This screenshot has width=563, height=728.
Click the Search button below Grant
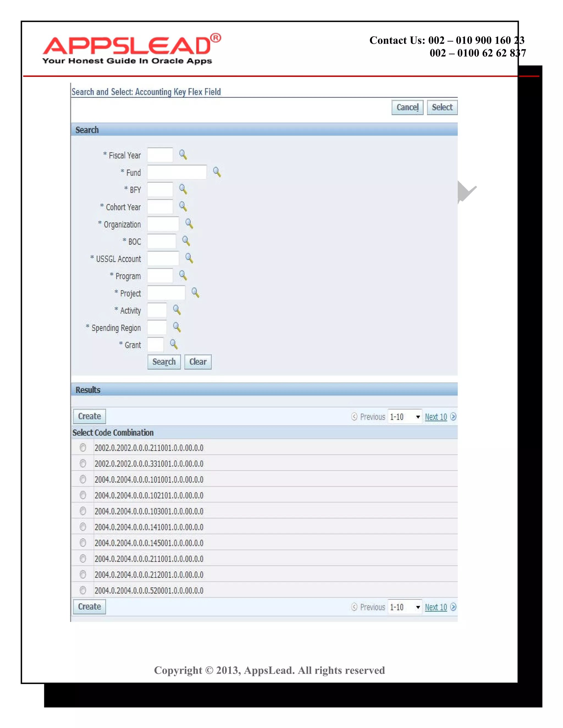coord(164,362)
